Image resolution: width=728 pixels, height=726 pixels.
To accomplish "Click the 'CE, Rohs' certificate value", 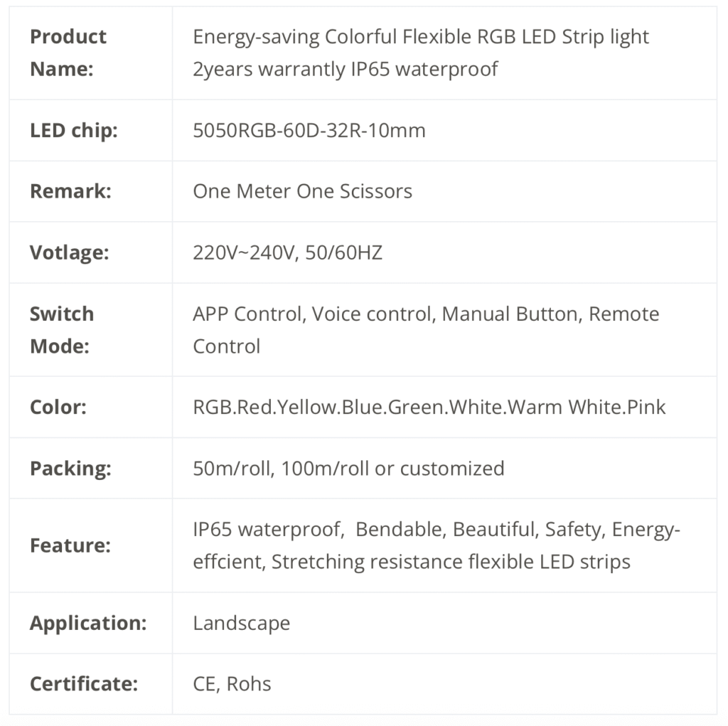I will click(x=232, y=684).
